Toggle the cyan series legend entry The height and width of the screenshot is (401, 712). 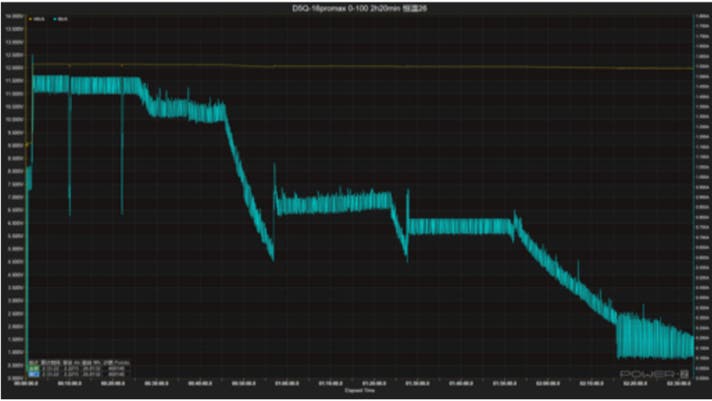click(62, 19)
